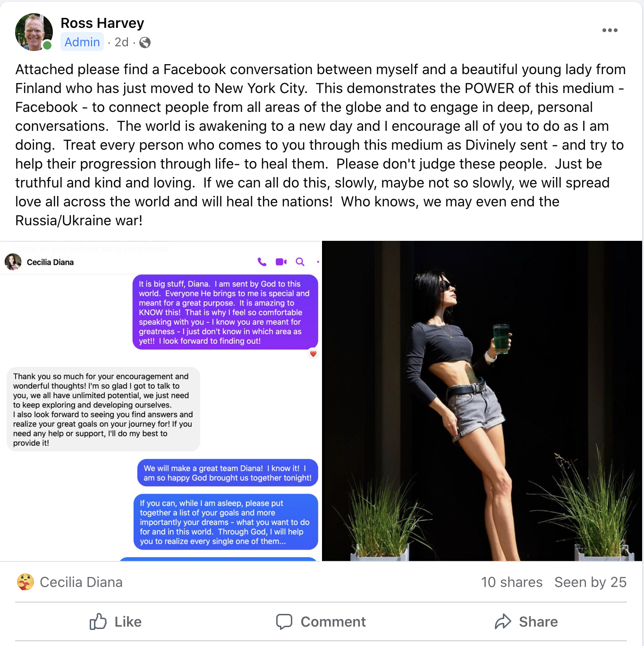
Task: Click the care emoji reaction icon
Action: coord(25,582)
